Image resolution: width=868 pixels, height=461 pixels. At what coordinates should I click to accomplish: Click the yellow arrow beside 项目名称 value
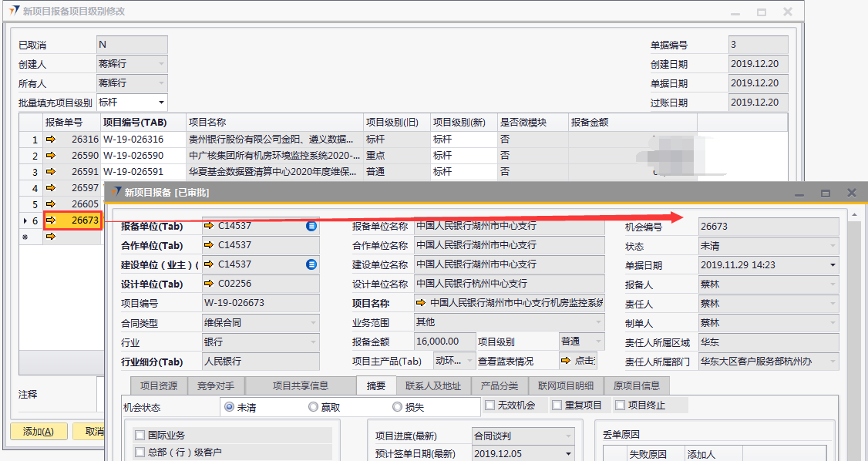click(x=421, y=303)
